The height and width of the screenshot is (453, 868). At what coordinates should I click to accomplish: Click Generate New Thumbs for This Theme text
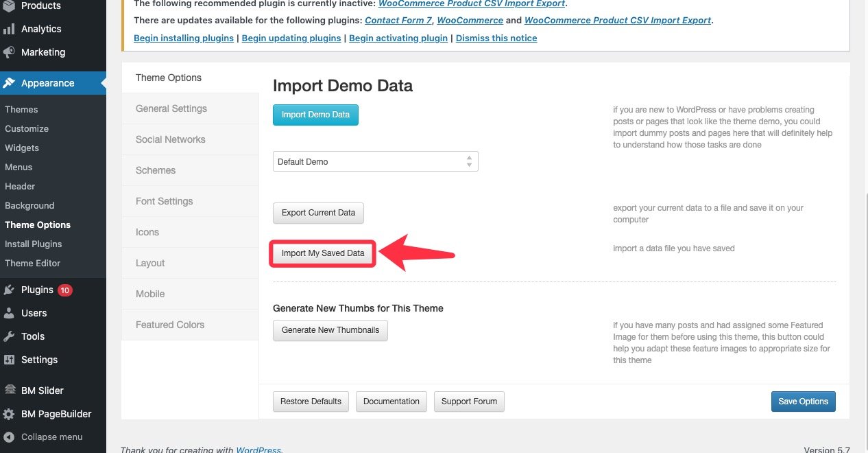click(x=358, y=308)
